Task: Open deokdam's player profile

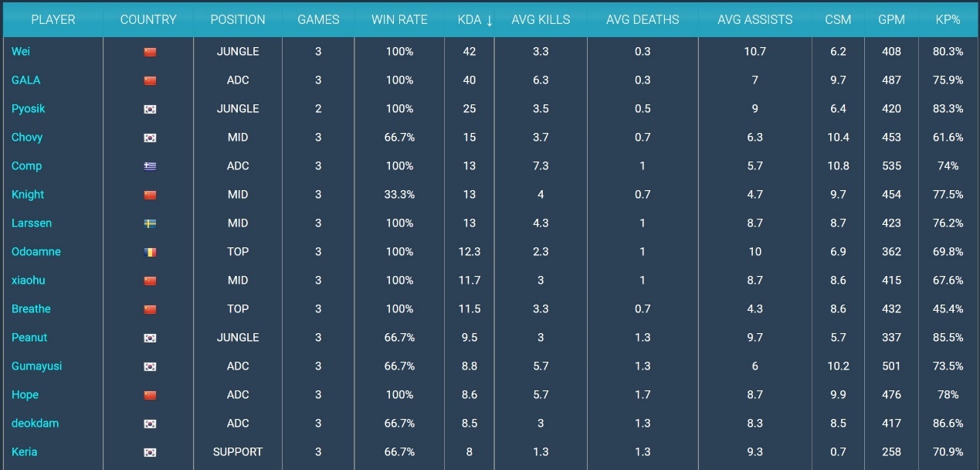Action: (35, 424)
